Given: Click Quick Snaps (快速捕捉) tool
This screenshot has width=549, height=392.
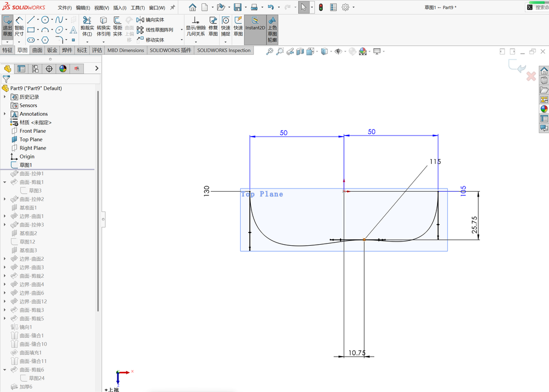Looking at the screenshot, I should (x=226, y=27).
